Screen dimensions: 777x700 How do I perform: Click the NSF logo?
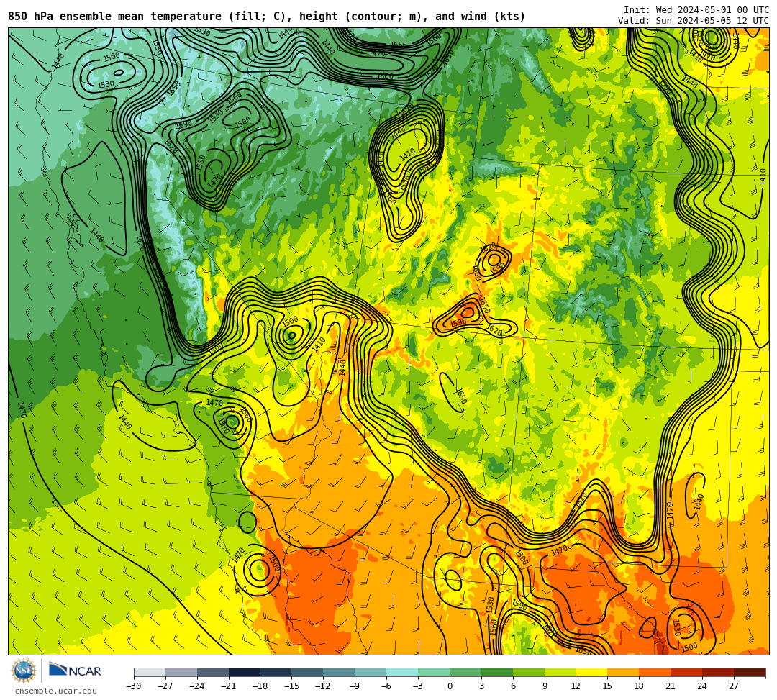24,671
